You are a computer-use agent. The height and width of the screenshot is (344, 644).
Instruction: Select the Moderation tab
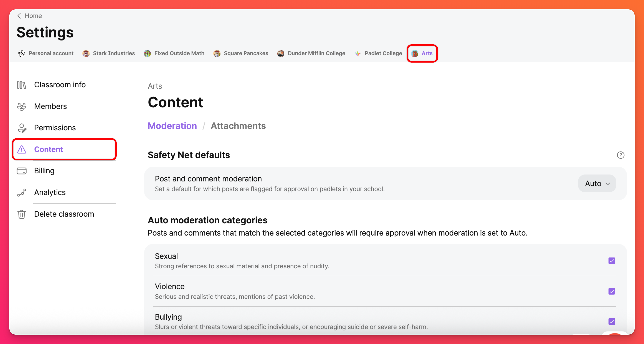coord(172,126)
